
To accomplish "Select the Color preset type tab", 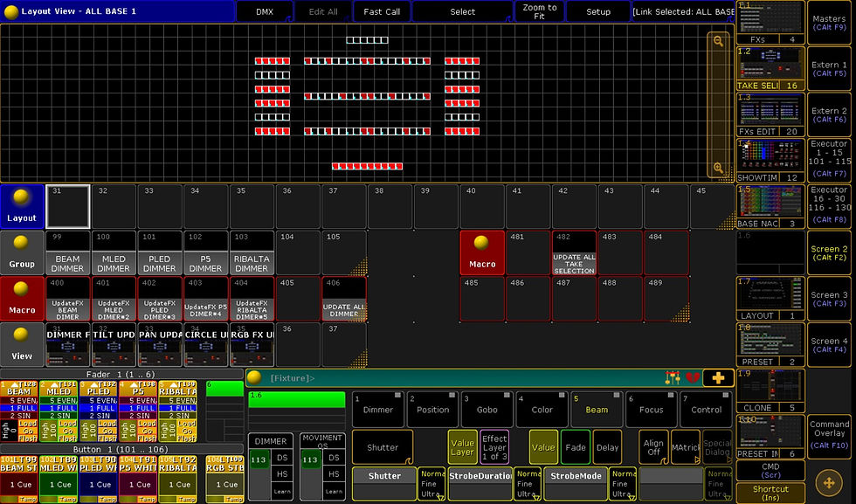I will (x=542, y=410).
